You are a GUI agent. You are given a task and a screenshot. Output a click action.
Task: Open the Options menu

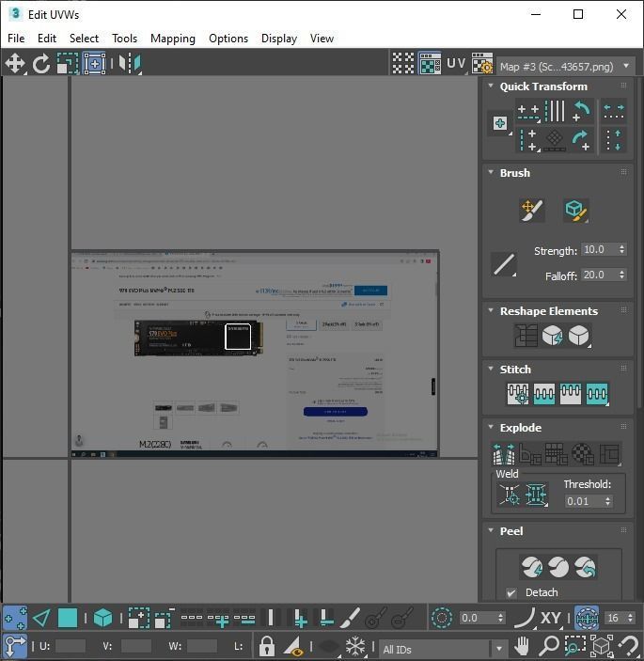pos(228,39)
